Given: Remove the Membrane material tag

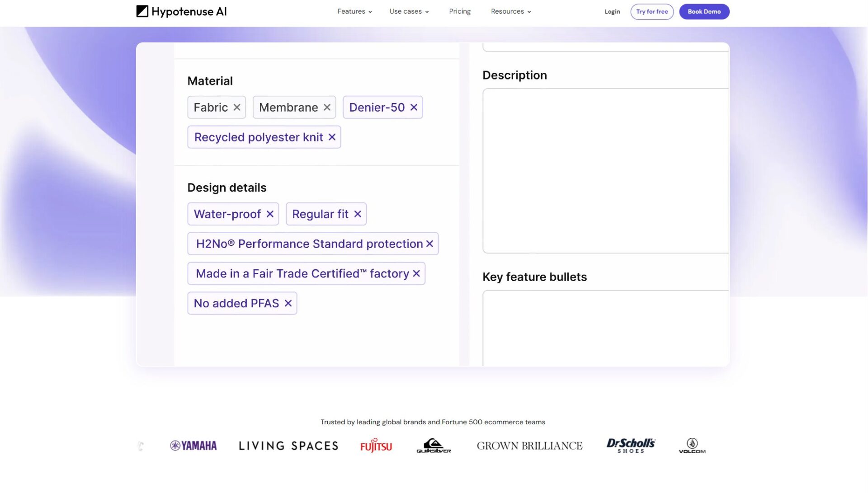Looking at the screenshot, I should click(x=327, y=108).
